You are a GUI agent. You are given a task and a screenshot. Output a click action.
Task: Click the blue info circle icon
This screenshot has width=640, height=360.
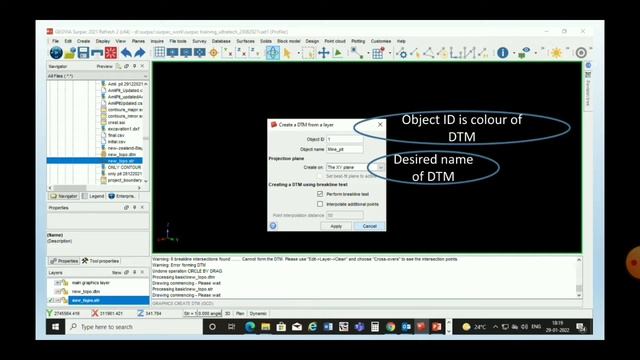503,53
